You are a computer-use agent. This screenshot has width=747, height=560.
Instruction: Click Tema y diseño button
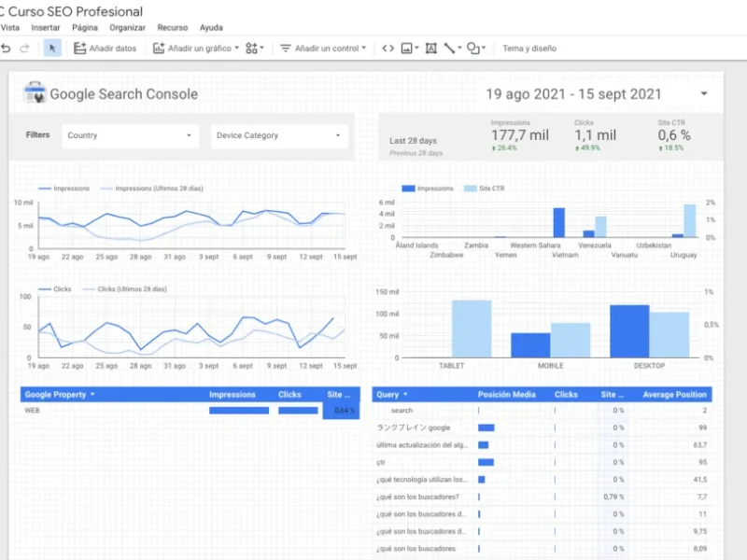click(x=529, y=49)
